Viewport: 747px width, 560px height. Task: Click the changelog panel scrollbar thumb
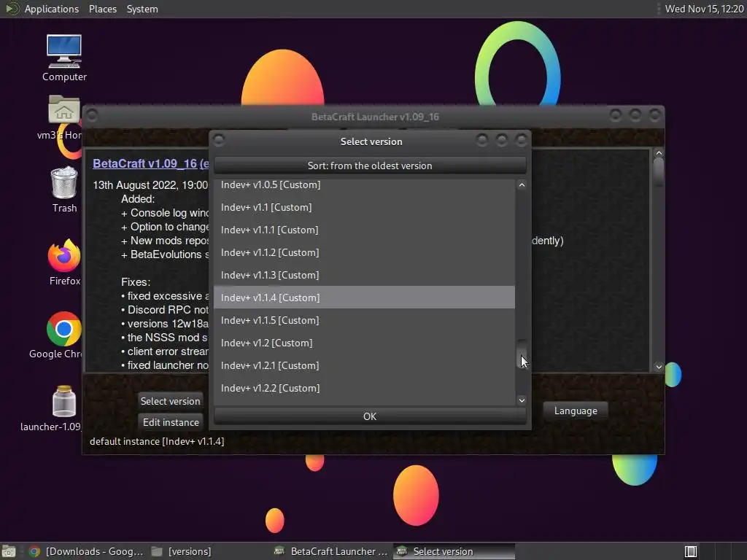(659, 172)
